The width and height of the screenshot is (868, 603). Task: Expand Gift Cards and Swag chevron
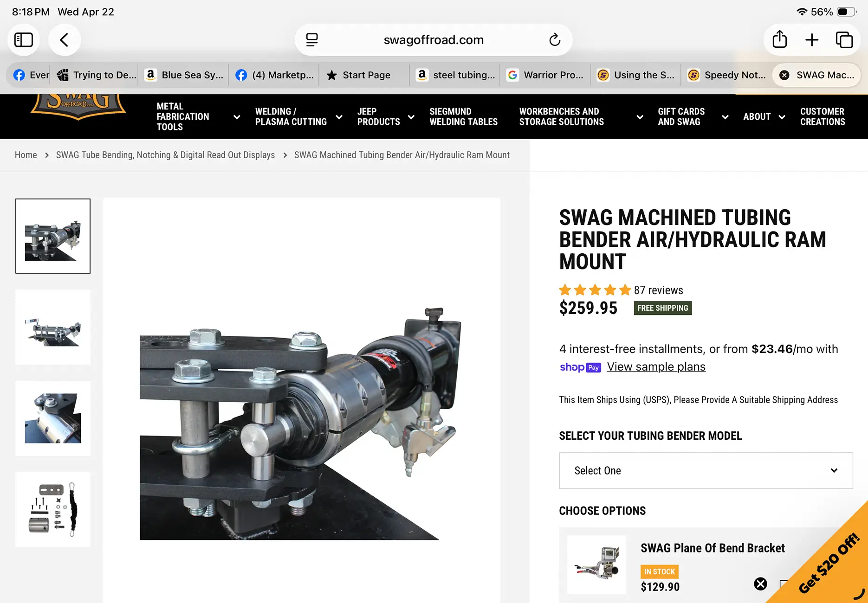coord(725,117)
